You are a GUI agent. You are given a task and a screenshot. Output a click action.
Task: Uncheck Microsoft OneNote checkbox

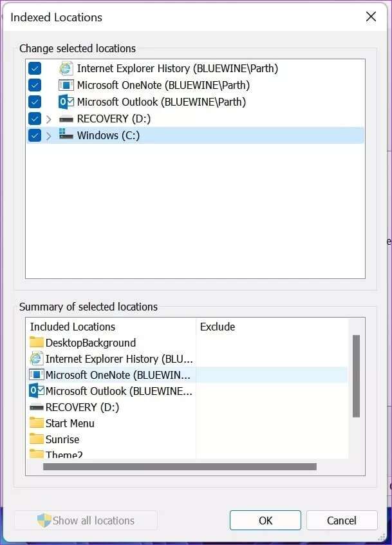[x=35, y=85]
